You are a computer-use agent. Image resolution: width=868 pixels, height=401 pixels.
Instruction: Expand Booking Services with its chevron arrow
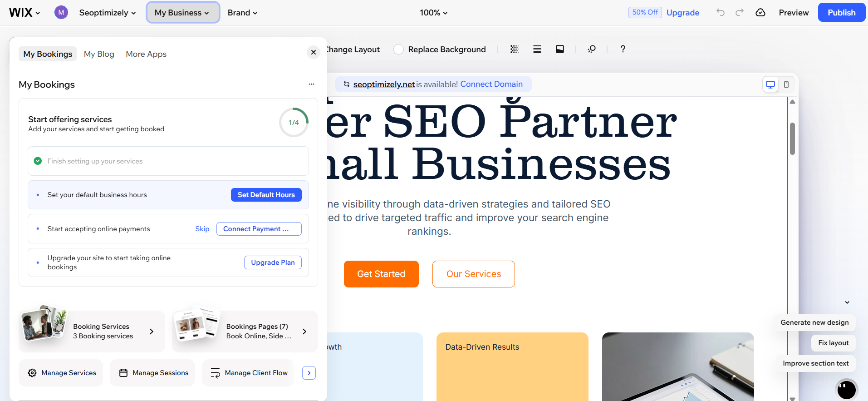tap(152, 332)
